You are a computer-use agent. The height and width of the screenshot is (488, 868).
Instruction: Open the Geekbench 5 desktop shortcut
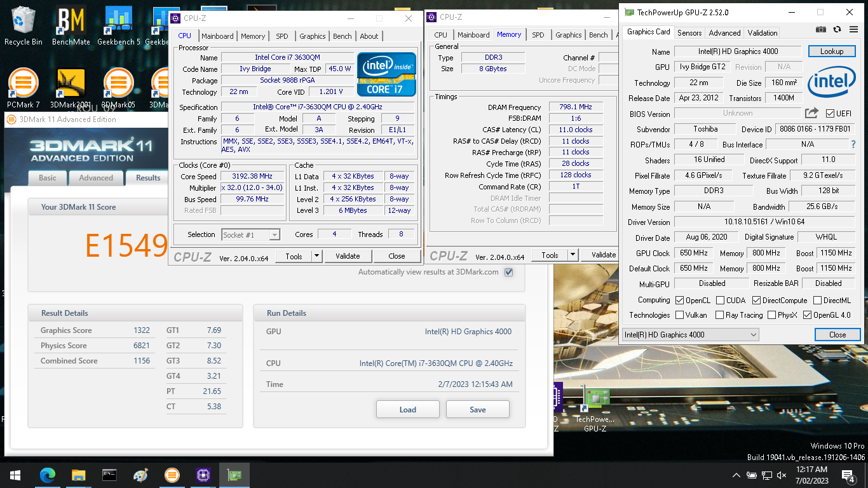pyautogui.click(x=119, y=27)
